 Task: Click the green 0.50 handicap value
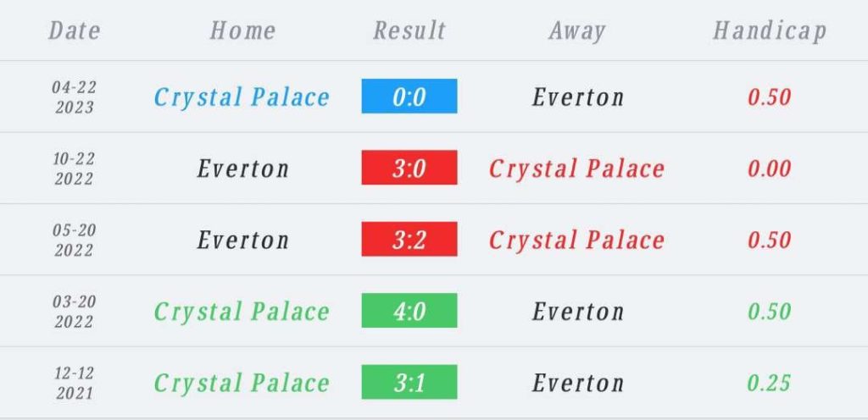(x=769, y=311)
